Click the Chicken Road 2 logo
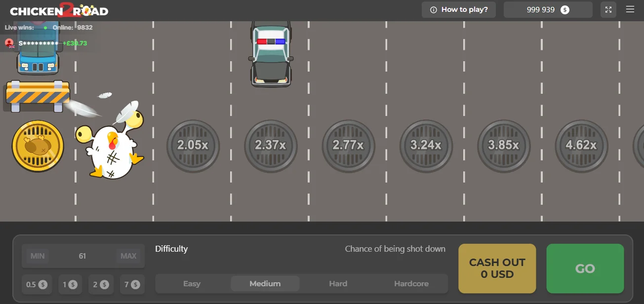The width and height of the screenshot is (644, 304). (59, 10)
